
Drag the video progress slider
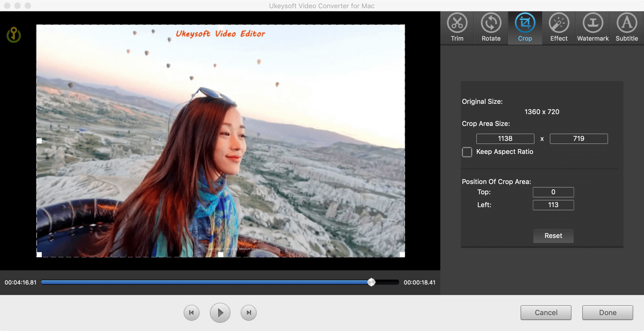(372, 282)
